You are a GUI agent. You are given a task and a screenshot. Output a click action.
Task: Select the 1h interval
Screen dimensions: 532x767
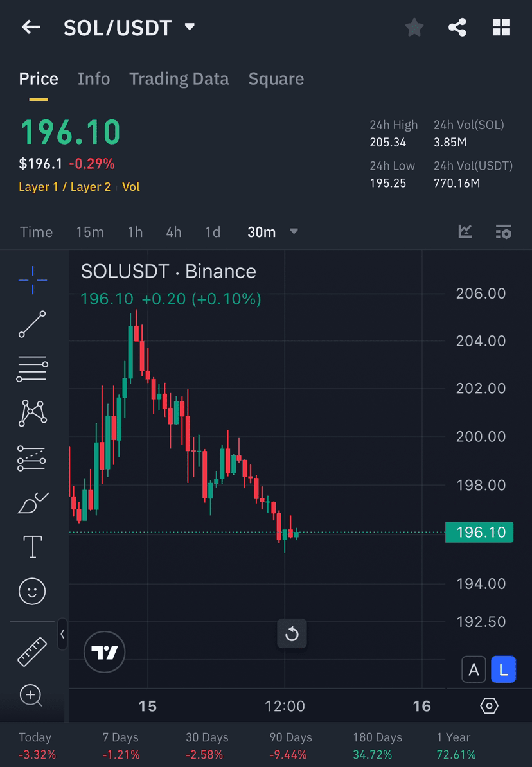pos(135,232)
